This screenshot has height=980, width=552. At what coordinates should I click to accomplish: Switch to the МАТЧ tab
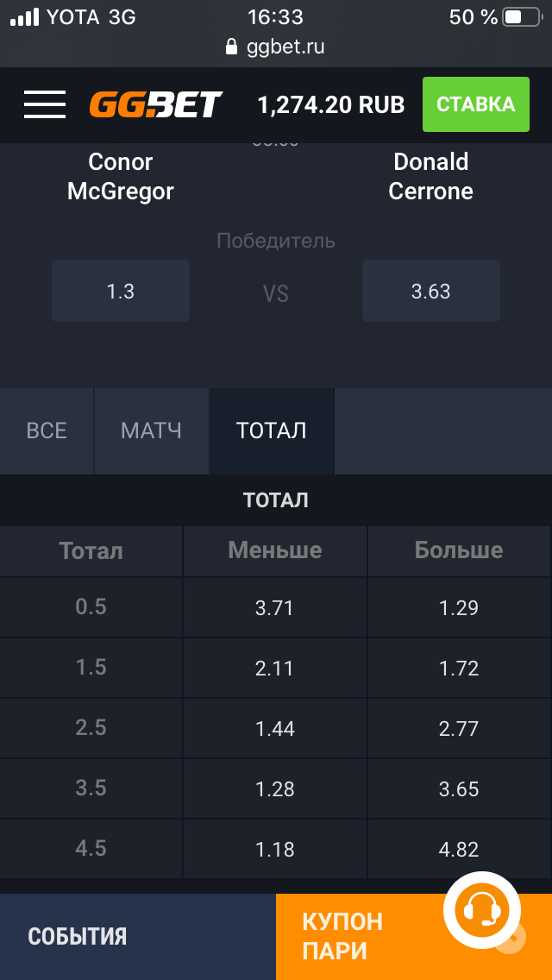coord(151,431)
